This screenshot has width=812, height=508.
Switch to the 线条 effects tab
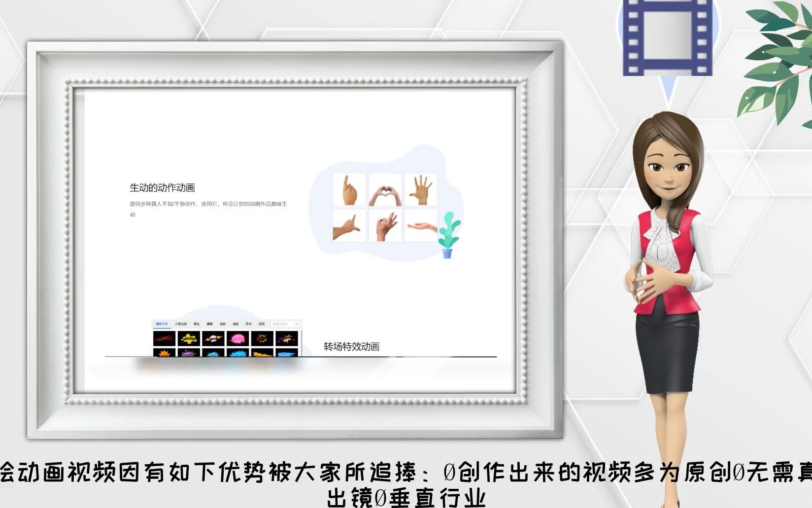[236, 324]
